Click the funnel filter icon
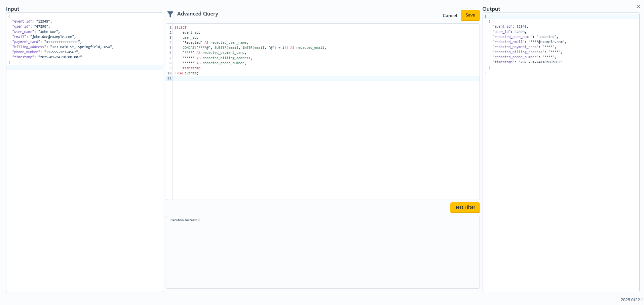Screen dimensions: 644x305 point(170,14)
